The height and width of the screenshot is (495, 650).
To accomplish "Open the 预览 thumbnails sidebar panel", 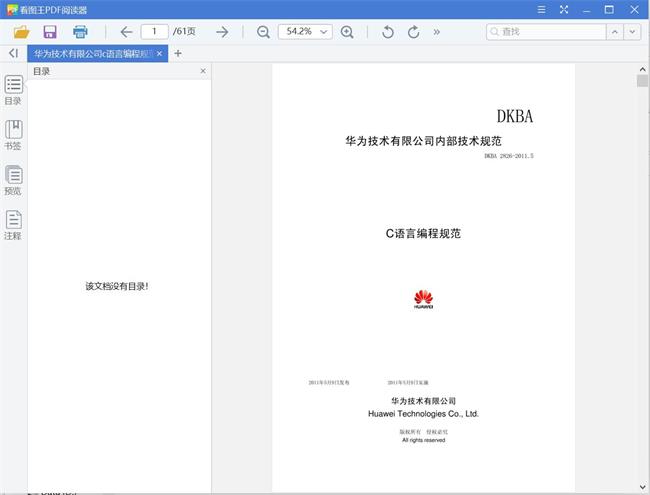I will click(13, 180).
